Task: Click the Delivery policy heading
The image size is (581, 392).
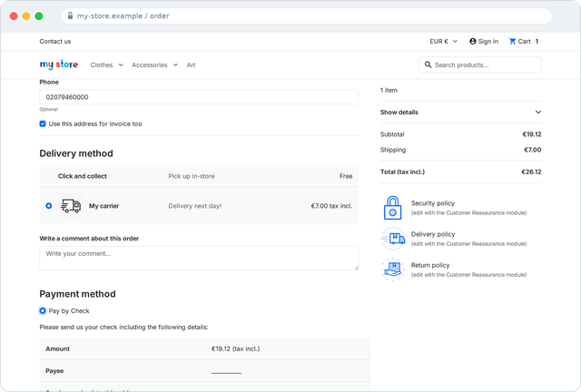Action: pyautogui.click(x=433, y=234)
